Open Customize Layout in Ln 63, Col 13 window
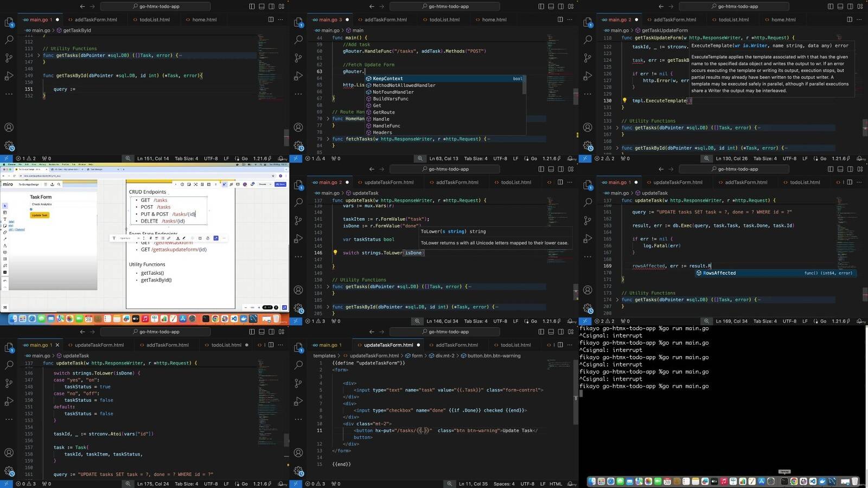The width and height of the screenshot is (868, 488). click(x=571, y=7)
